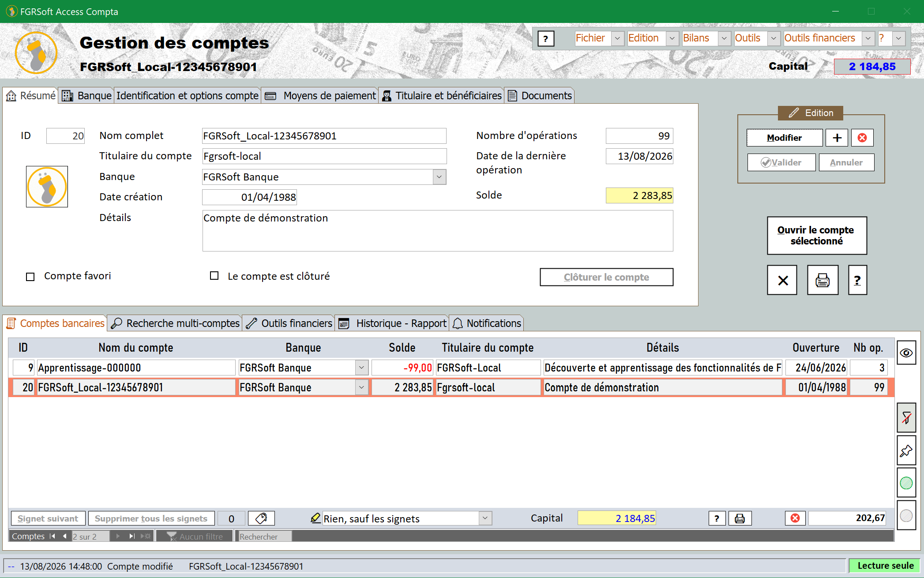The image size is (924, 578).
Task: Click the Signet suivant button
Action: [48, 518]
